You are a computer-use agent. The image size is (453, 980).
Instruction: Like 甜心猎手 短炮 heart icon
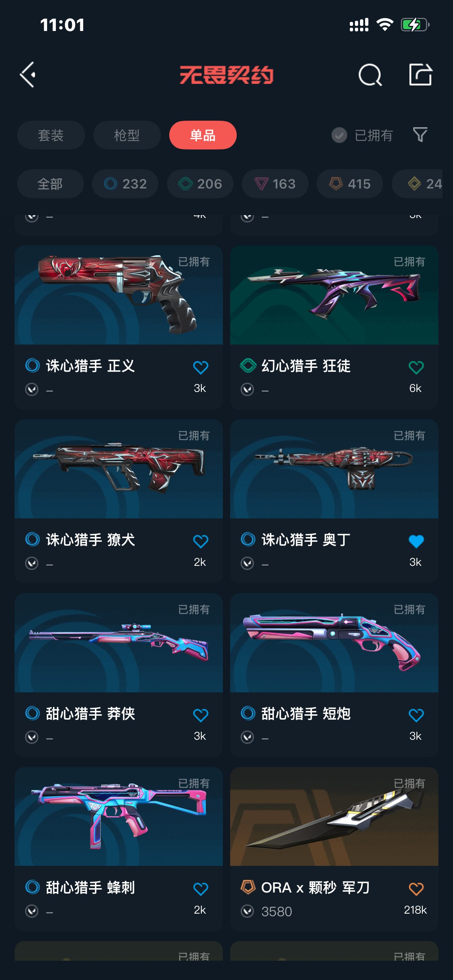click(x=416, y=715)
